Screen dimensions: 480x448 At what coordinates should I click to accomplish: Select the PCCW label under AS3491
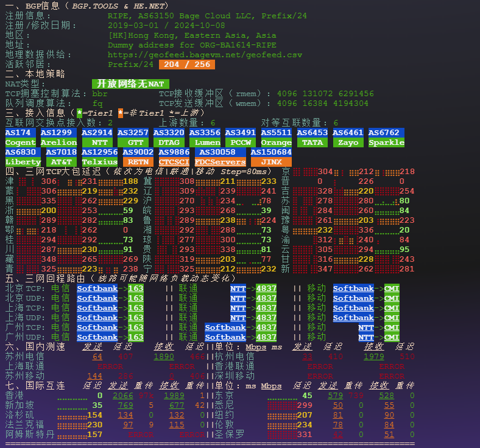pyautogui.click(x=241, y=142)
